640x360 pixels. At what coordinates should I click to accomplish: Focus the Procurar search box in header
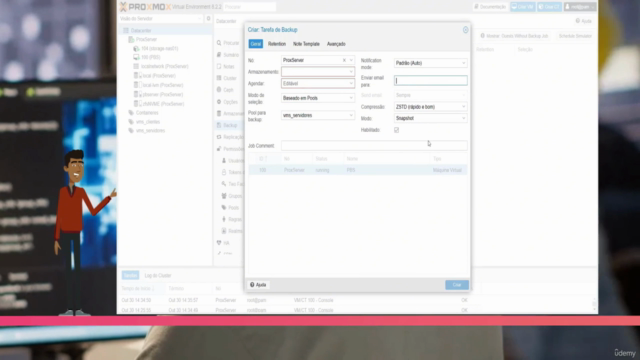(249, 7)
